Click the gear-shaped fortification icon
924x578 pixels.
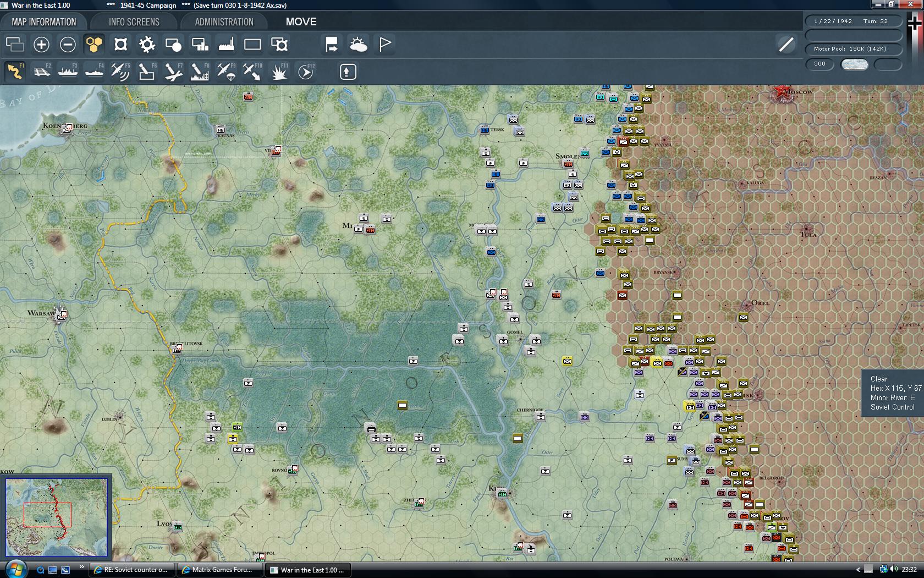point(147,45)
